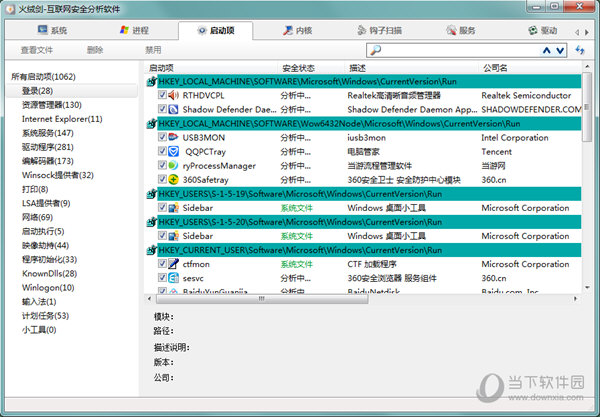This screenshot has width=600, height=417.
Task: Click the 禁用 button
Action: pos(153,50)
